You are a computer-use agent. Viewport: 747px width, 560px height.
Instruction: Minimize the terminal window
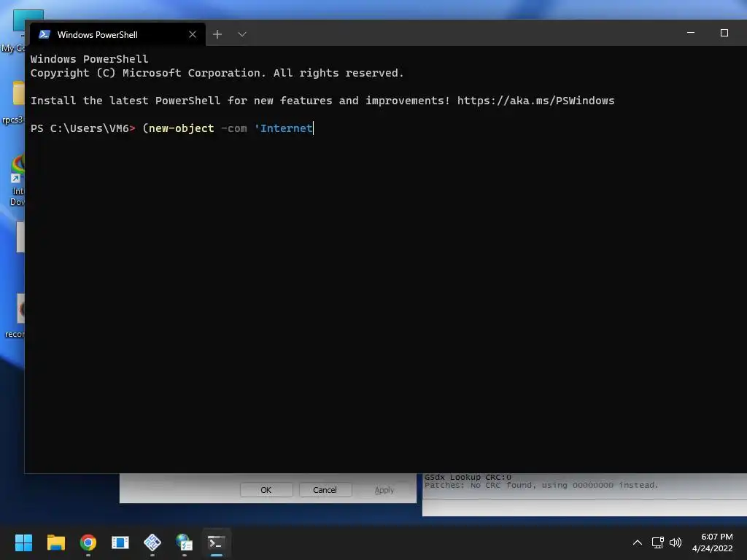coord(691,33)
